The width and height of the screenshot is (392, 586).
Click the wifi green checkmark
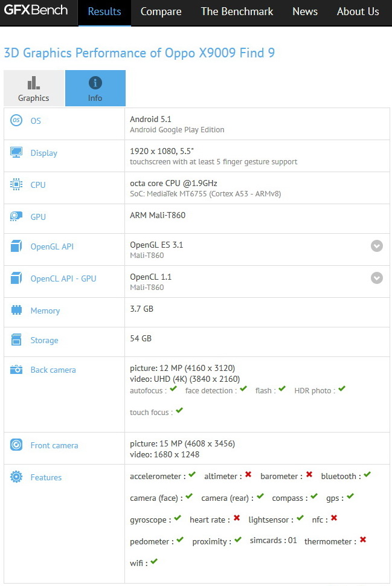coord(154,561)
